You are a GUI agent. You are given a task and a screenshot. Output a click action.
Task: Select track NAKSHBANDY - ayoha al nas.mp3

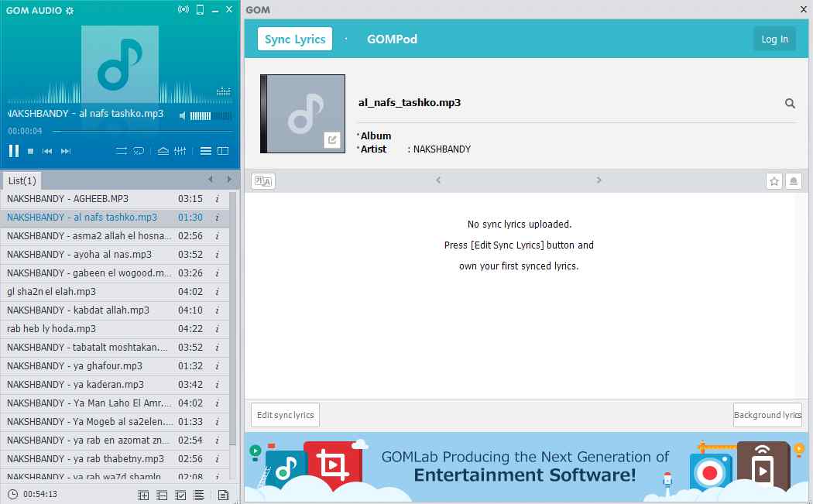pos(115,255)
